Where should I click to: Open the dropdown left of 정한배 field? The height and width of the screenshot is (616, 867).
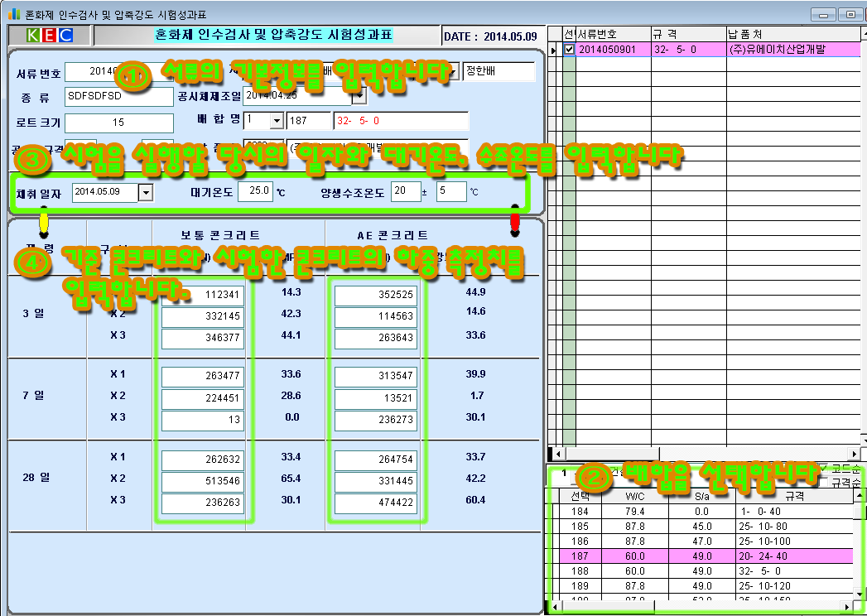452,72
